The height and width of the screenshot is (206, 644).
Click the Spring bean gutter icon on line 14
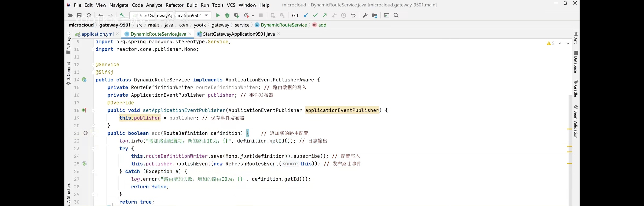point(84,80)
